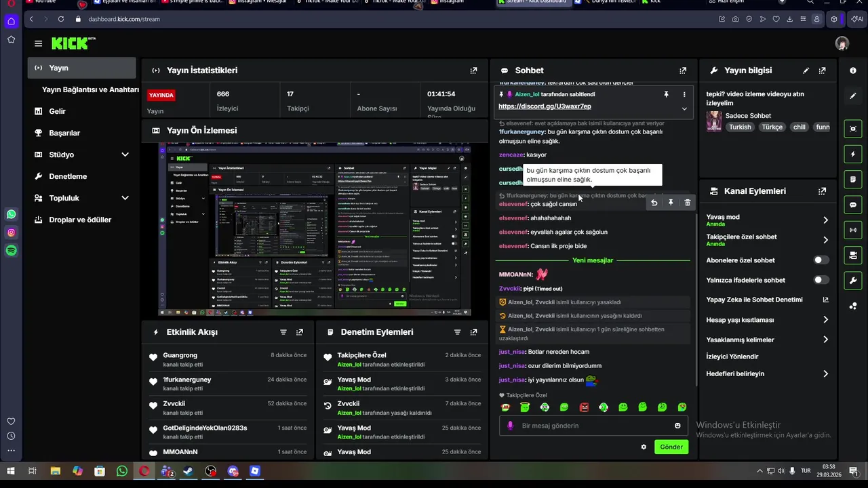The height and width of the screenshot is (488, 868).
Task: Open Yasaklanmış kelimeler options
Action: pyautogui.click(x=825, y=340)
